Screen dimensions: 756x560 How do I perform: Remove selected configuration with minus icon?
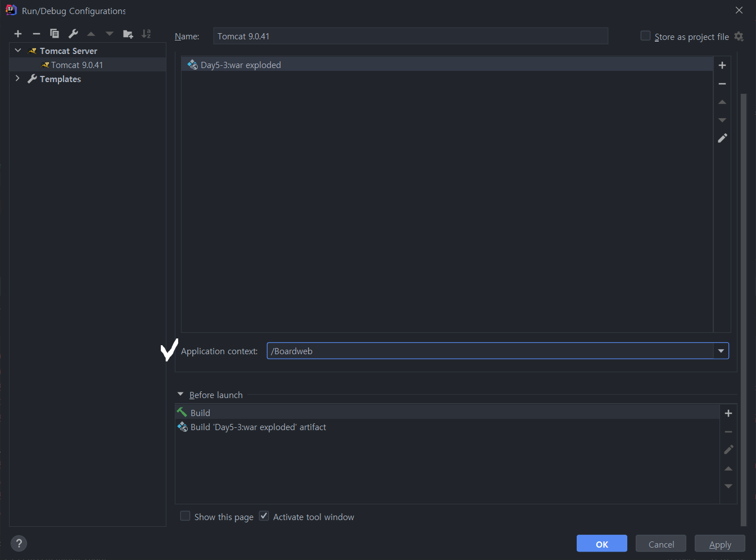36,34
